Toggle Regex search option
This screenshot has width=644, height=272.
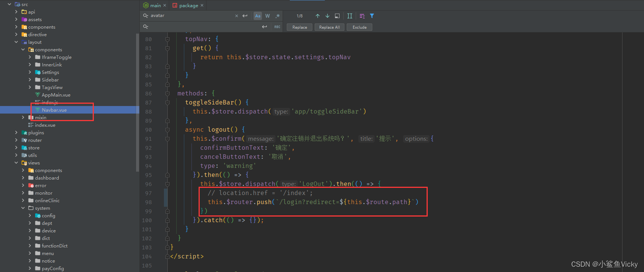pyautogui.click(x=277, y=16)
